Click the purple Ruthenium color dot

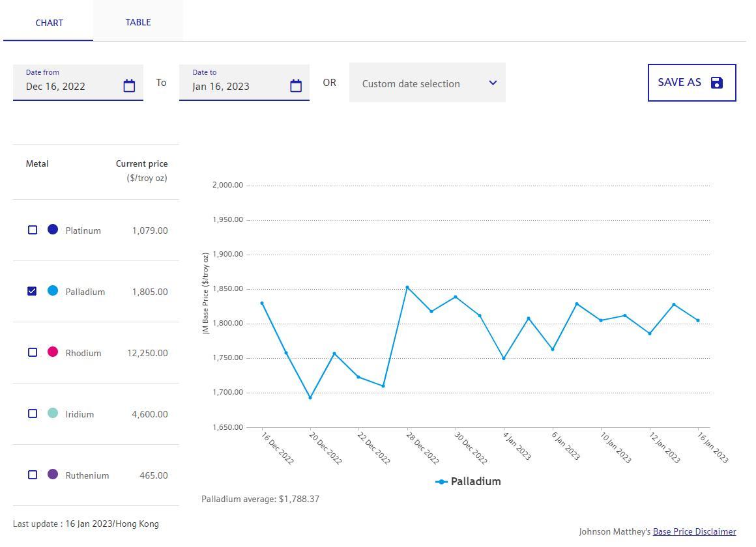tap(53, 474)
